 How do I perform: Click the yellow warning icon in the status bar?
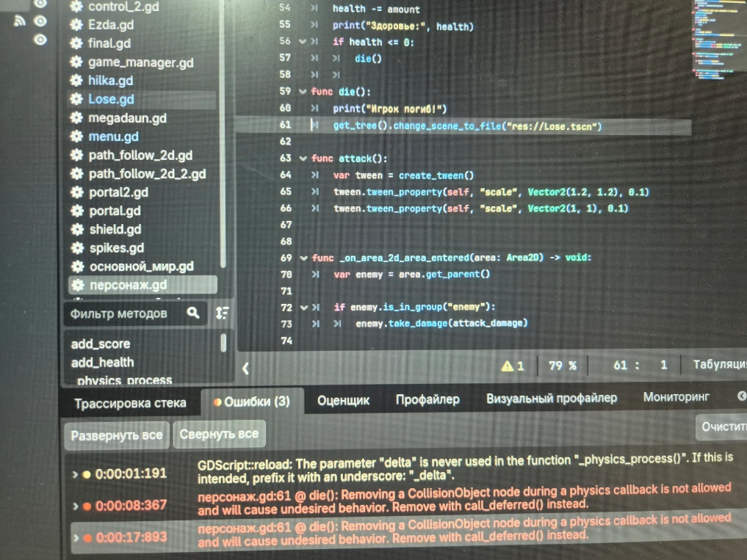click(508, 366)
